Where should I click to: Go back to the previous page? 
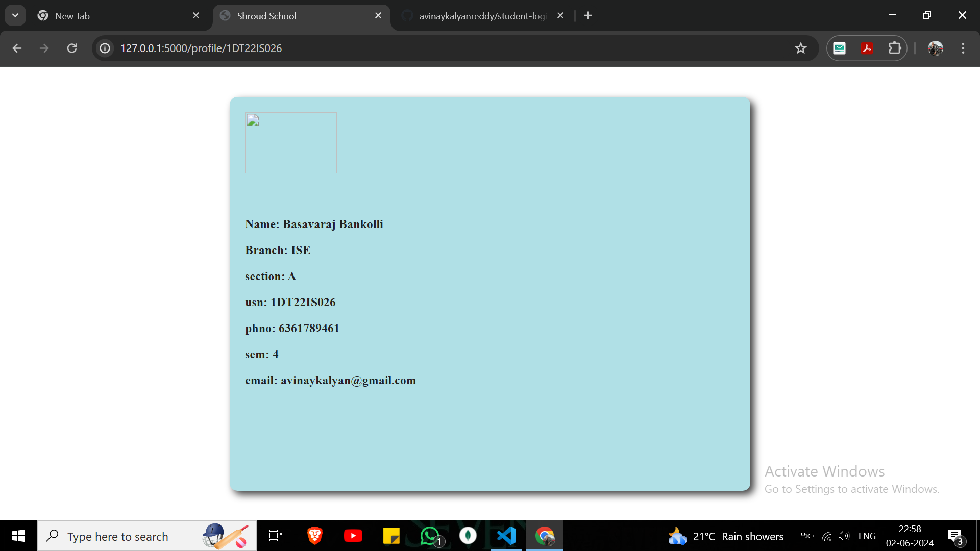(x=17, y=48)
